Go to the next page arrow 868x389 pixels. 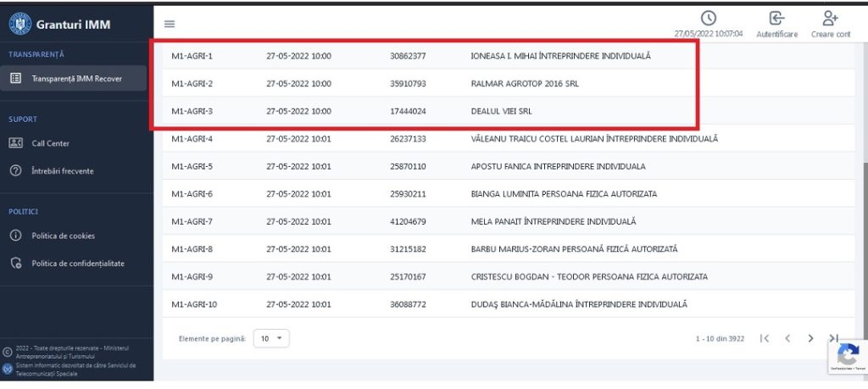tap(810, 338)
